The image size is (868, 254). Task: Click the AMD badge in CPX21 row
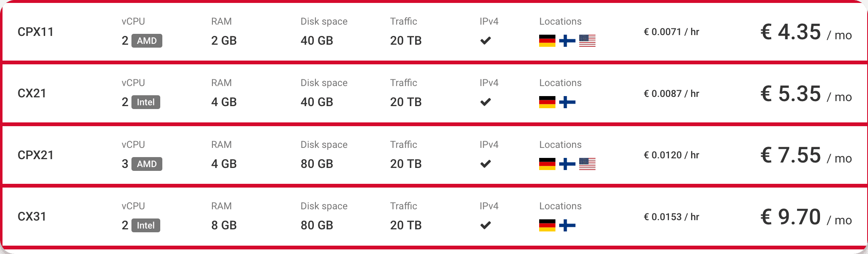tap(147, 164)
